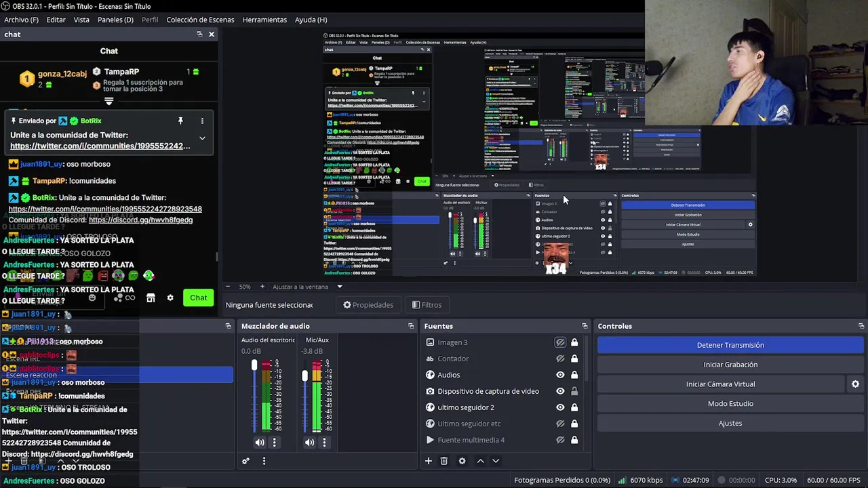The width and height of the screenshot is (868, 488).
Task: Open the Vista menu
Action: (x=81, y=20)
